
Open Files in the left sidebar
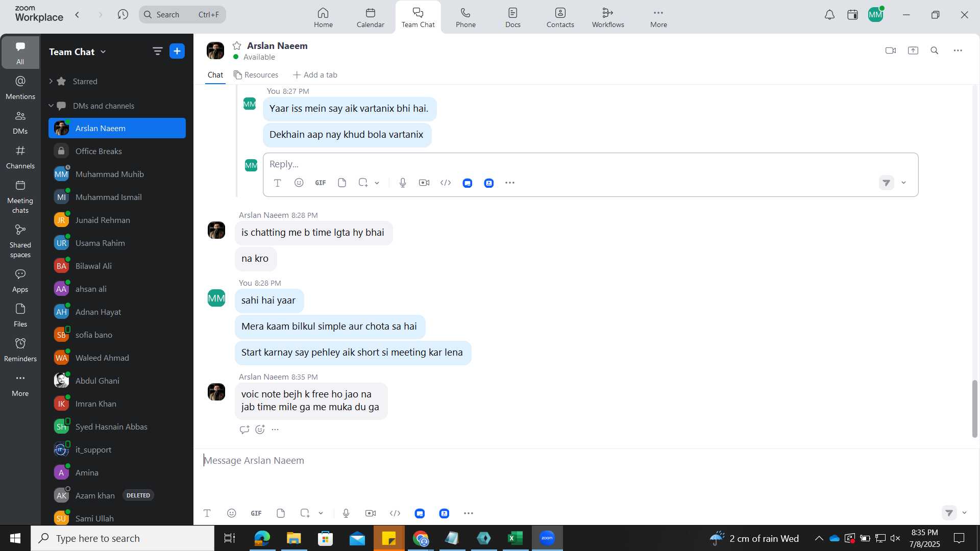(x=20, y=315)
